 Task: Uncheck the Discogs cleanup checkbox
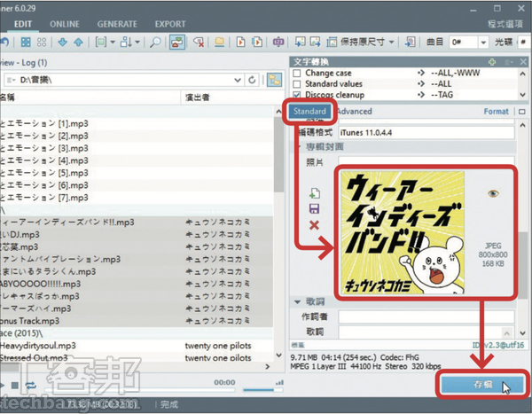pos(296,94)
